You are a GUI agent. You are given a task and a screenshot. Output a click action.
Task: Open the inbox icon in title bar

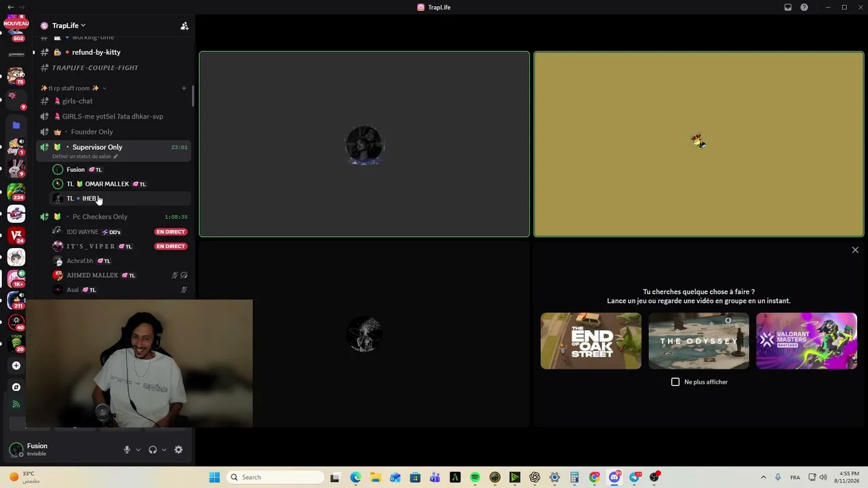click(788, 7)
